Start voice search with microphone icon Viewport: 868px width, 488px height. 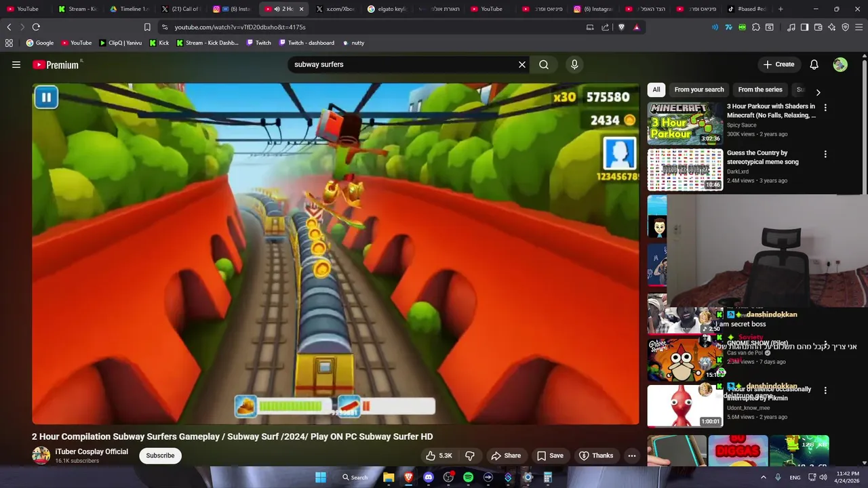[x=574, y=64]
